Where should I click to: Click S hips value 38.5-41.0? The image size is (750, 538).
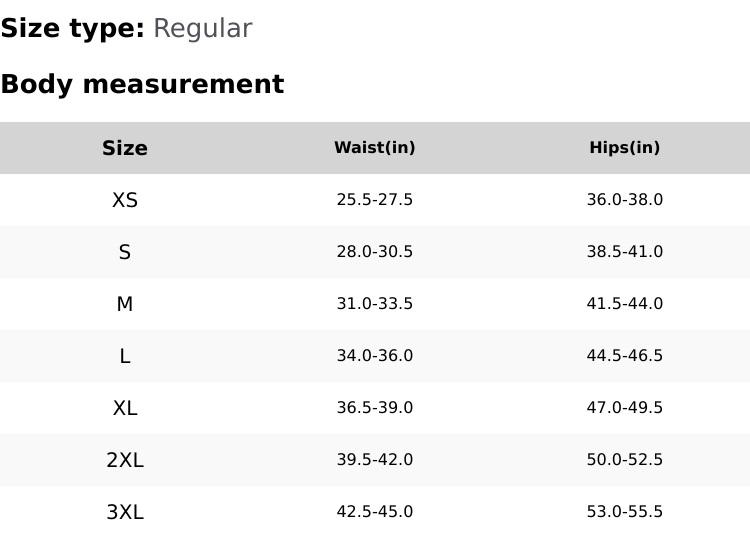point(625,252)
